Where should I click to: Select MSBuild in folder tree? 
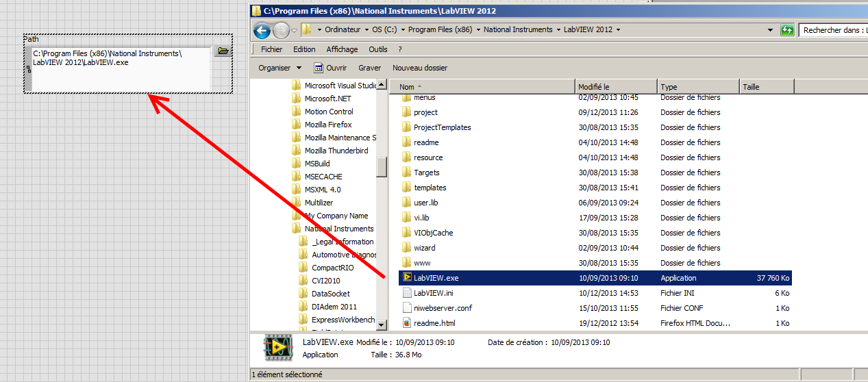[317, 164]
